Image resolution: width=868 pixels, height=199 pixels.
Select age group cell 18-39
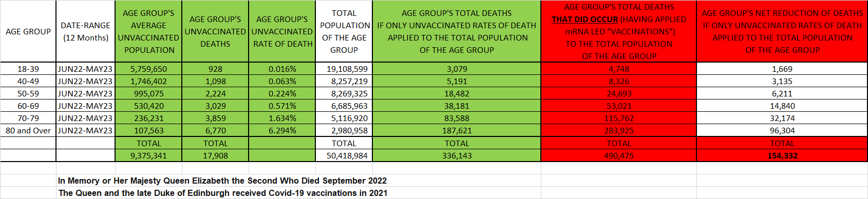28,69
